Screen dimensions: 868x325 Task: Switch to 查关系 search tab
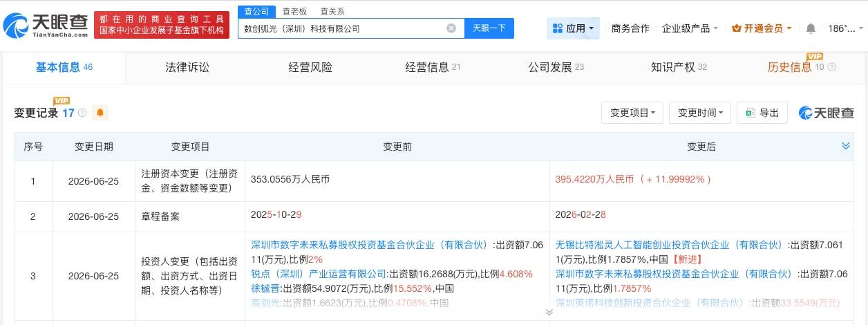coord(332,12)
